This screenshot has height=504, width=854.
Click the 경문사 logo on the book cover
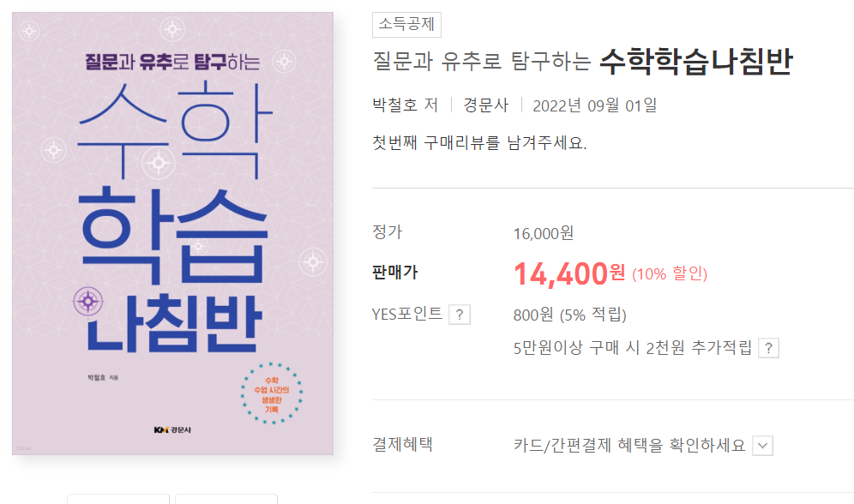pos(172,429)
